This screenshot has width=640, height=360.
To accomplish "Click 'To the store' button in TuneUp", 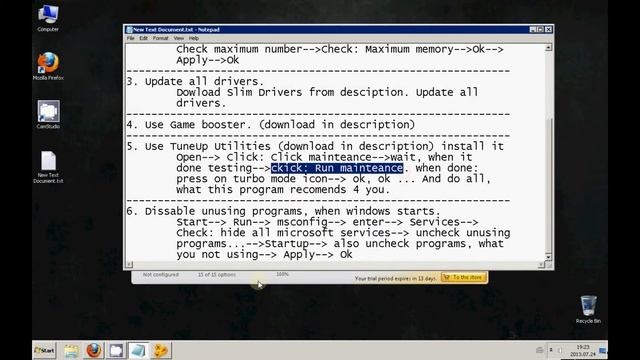I will click(464, 278).
